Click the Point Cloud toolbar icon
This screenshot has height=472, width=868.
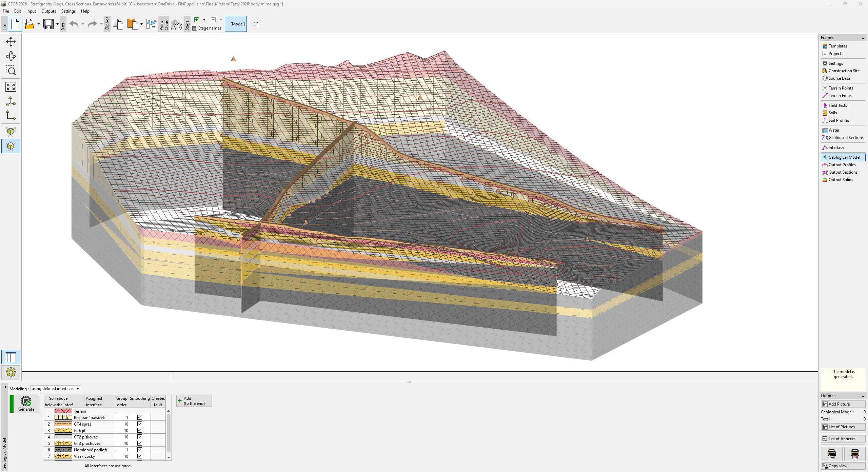(x=176, y=24)
